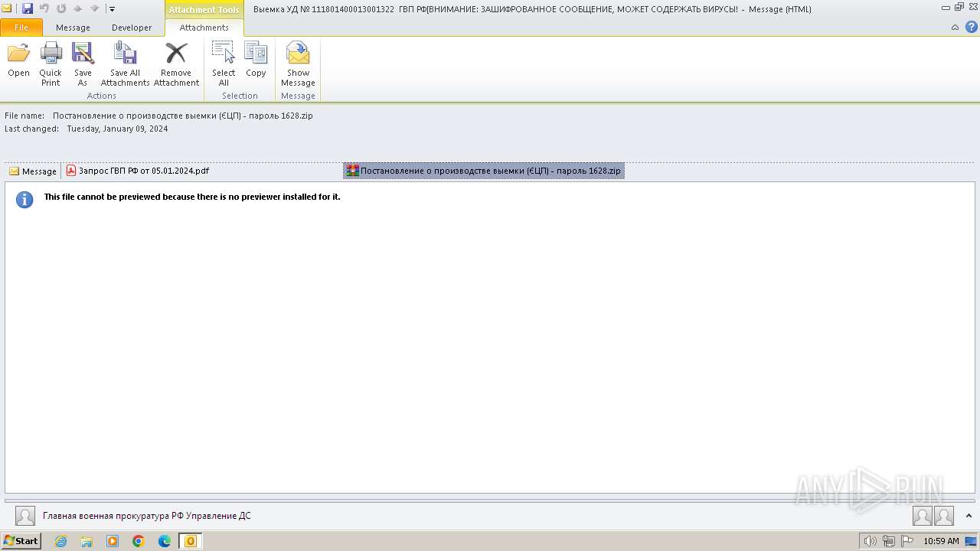980x551 pixels.
Task: Click the first contact photo in People Pane
Action: coord(923,516)
